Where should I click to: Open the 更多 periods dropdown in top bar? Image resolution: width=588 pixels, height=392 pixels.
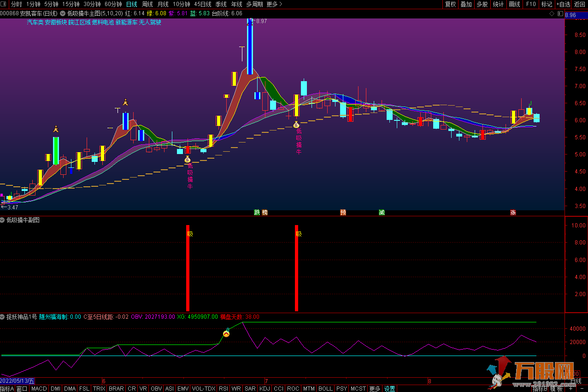(275, 4)
